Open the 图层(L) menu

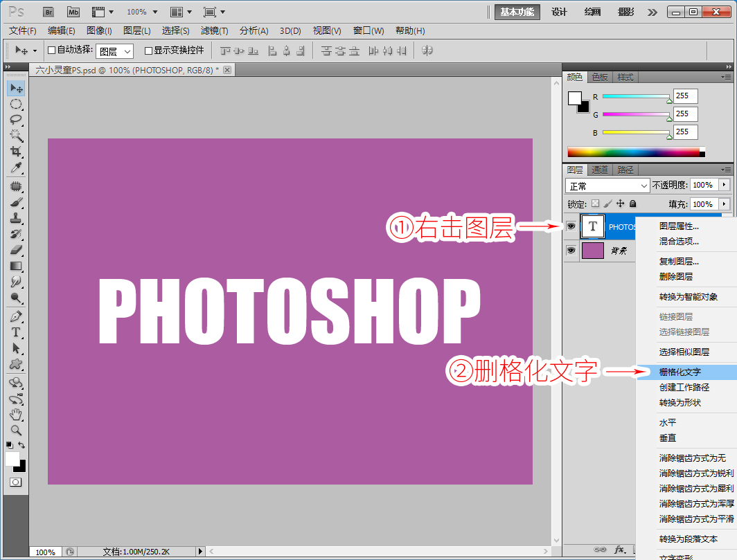coord(136,31)
